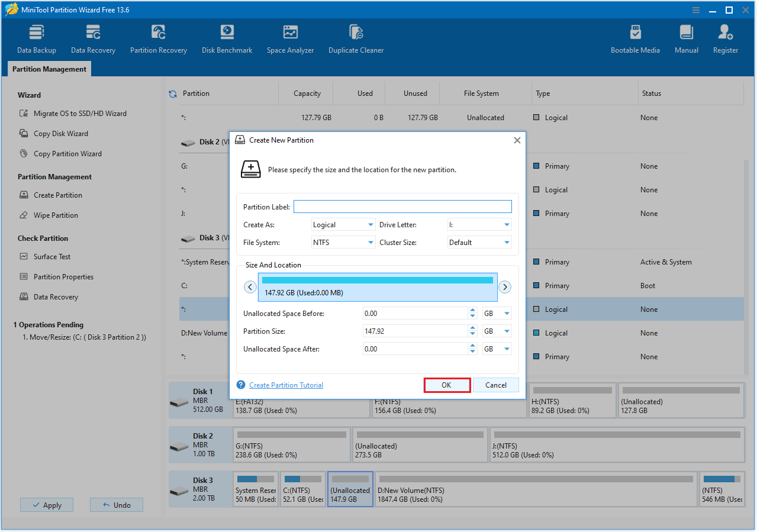Screen dimensions: 757x532
Task: Sort by the Capacity column header
Action: click(307, 93)
